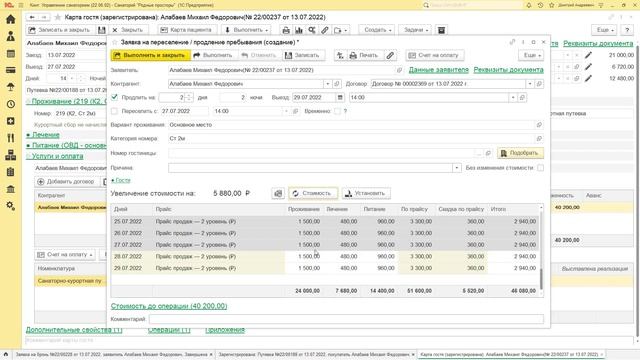Click the Печать button in the dialog
This screenshot has width=640, height=360.
point(364,55)
